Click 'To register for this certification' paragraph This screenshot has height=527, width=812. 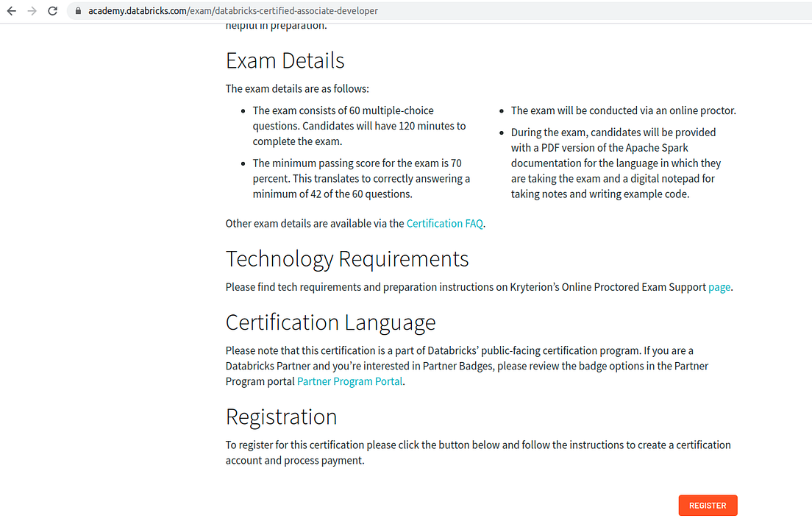[x=478, y=453]
